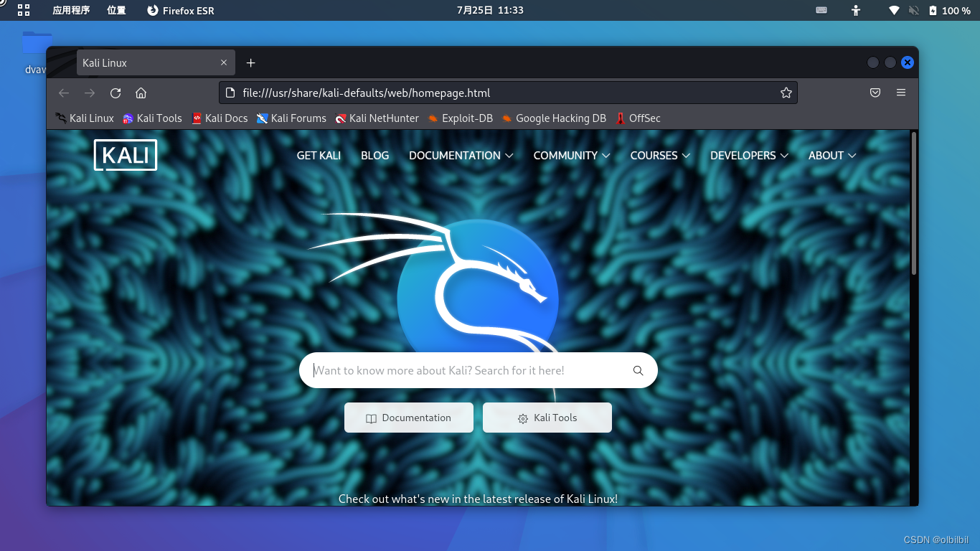Expand the COURSES dropdown
This screenshot has height=551, width=980.
pos(660,156)
